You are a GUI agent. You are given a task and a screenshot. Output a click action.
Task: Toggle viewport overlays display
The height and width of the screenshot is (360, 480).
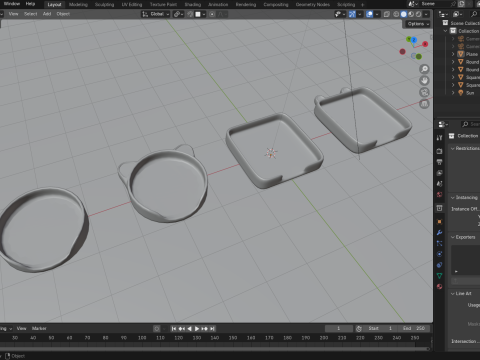pyautogui.click(x=369, y=14)
